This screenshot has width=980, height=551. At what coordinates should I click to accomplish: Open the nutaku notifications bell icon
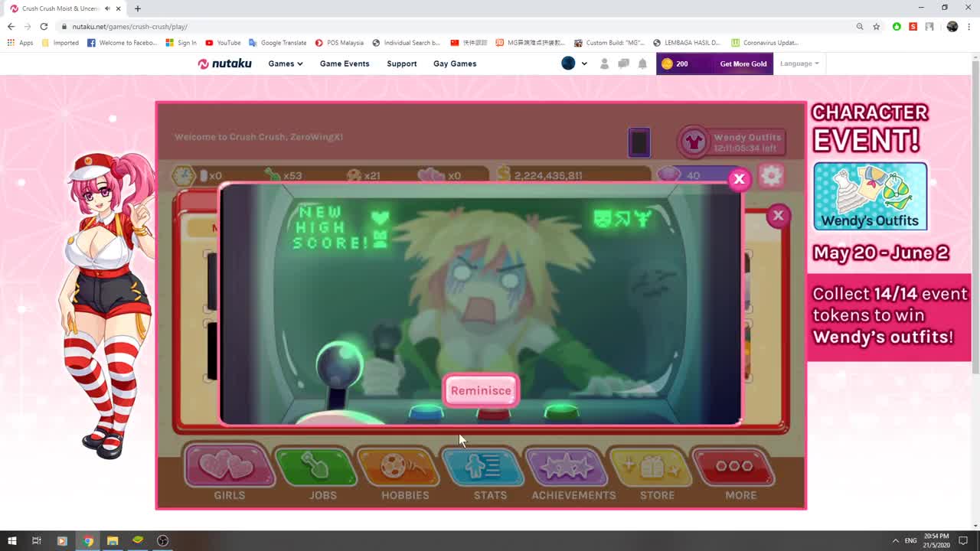pyautogui.click(x=642, y=64)
